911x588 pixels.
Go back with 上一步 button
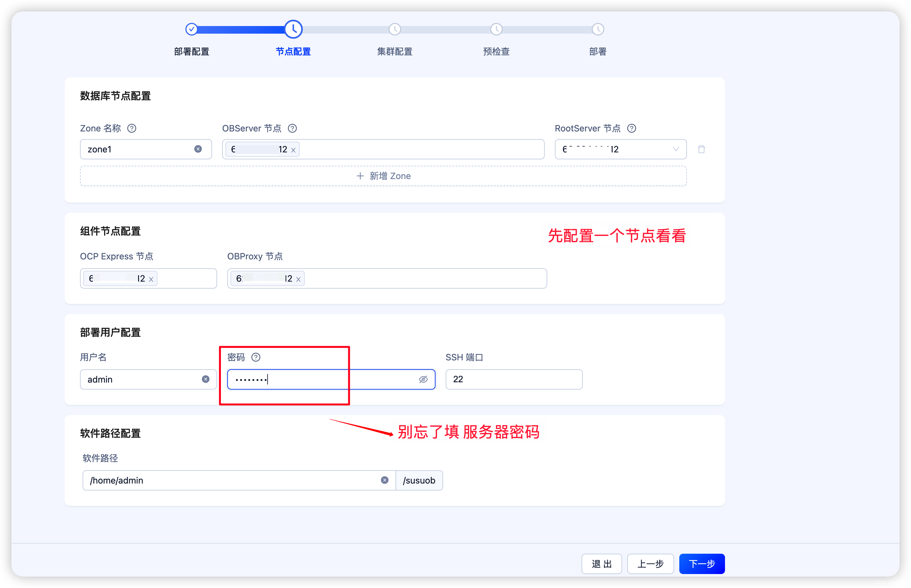pos(650,564)
